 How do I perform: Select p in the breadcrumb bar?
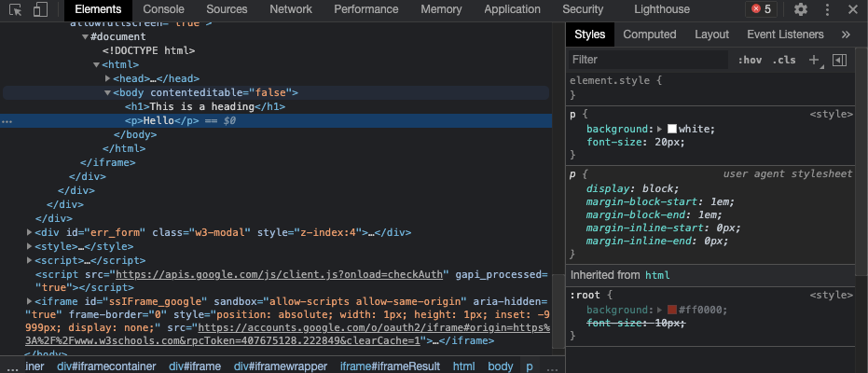(530, 366)
